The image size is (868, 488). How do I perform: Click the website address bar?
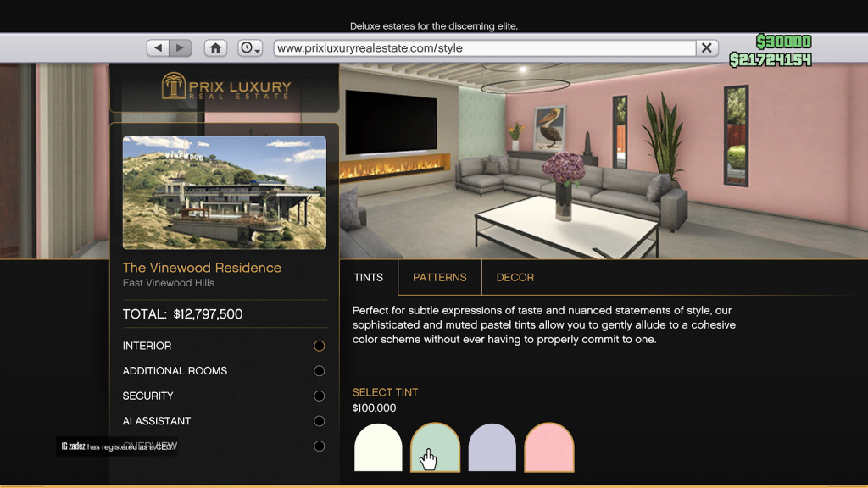point(483,48)
